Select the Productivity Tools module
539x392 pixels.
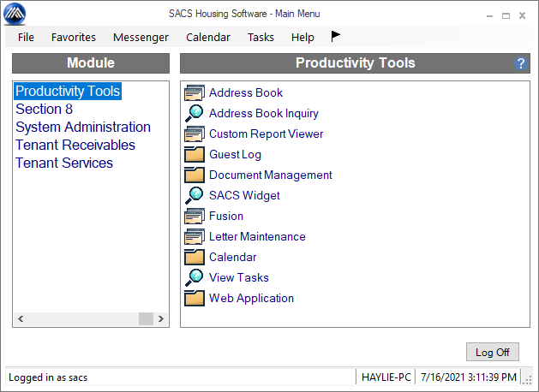(68, 91)
